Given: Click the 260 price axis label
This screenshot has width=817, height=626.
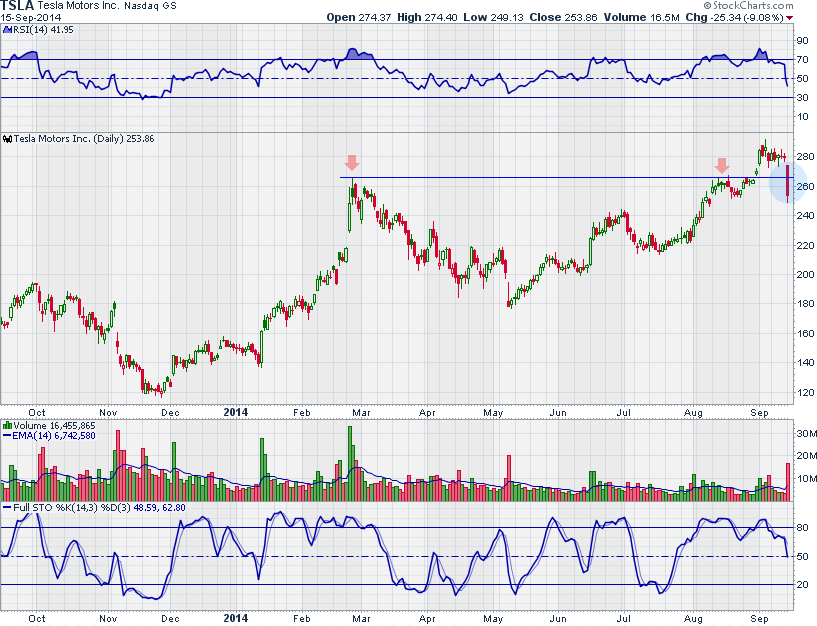Looking at the screenshot, I should click(805, 186).
